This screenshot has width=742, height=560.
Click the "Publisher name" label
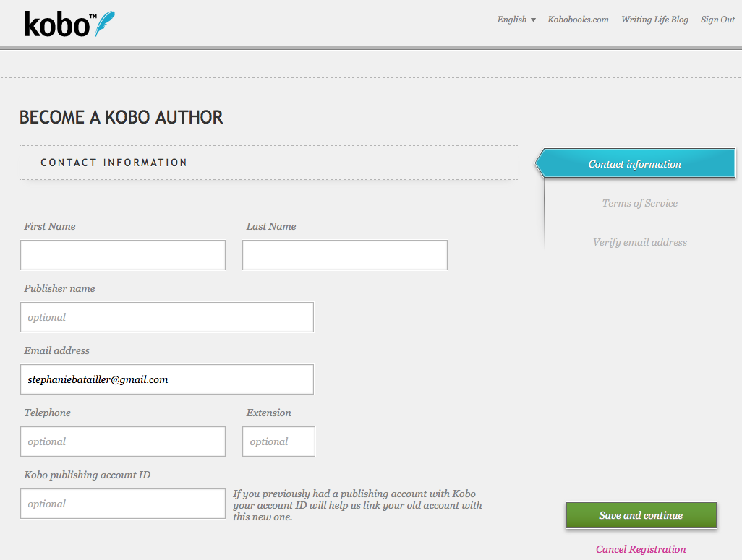point(59,288)
